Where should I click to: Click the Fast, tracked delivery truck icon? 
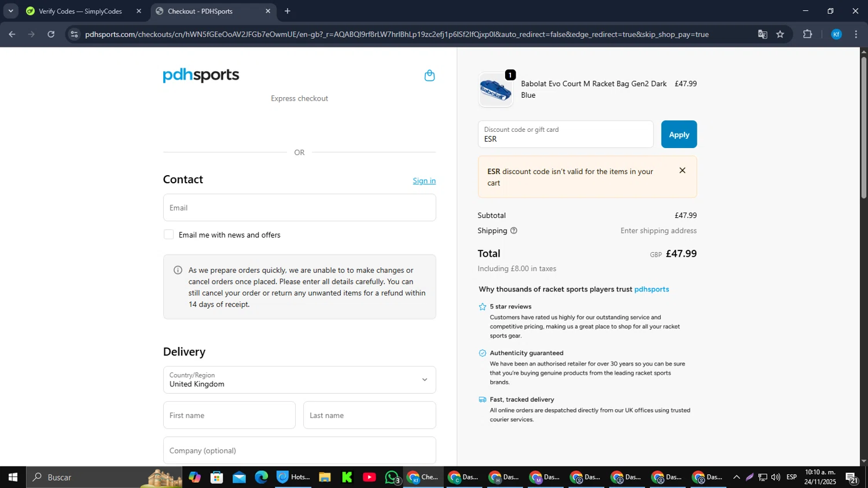483,400
